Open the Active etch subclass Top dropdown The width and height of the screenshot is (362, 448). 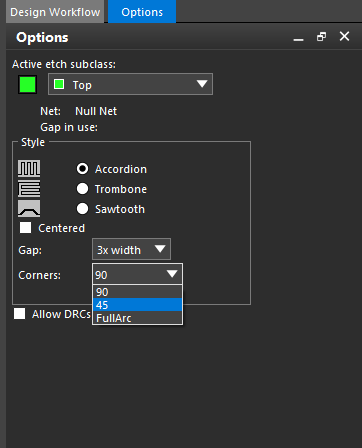[130, 84]
